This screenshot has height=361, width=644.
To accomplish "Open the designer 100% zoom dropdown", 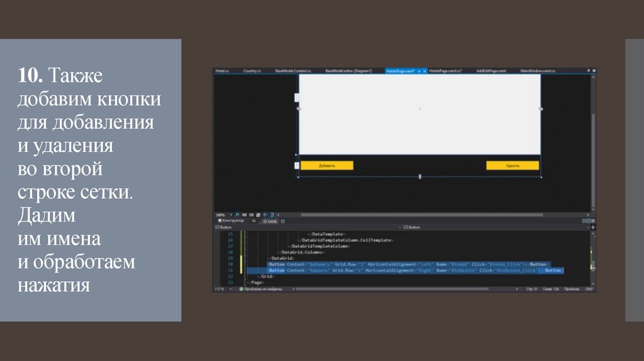I will point(224,215).
